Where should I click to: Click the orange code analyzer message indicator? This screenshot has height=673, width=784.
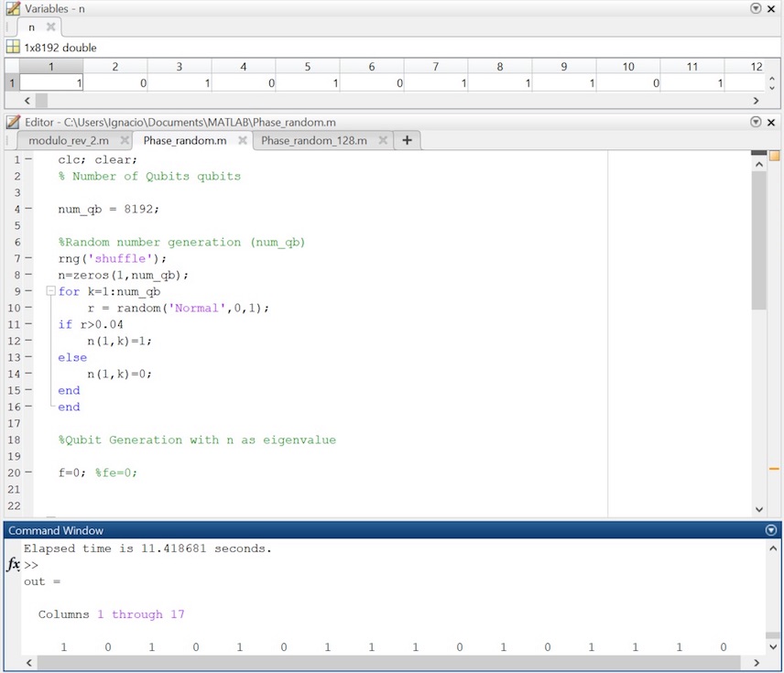(x=774, y=156)
